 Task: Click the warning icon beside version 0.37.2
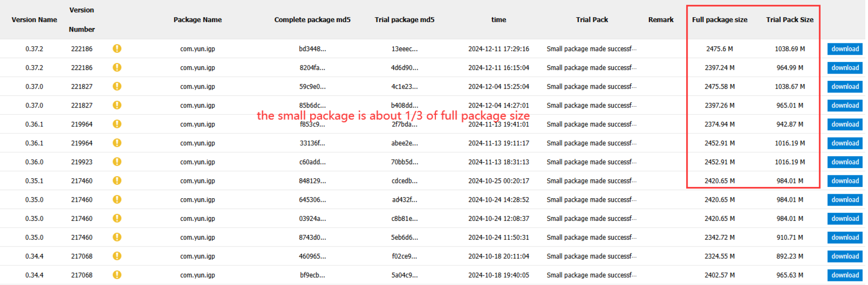click(117, 49)
